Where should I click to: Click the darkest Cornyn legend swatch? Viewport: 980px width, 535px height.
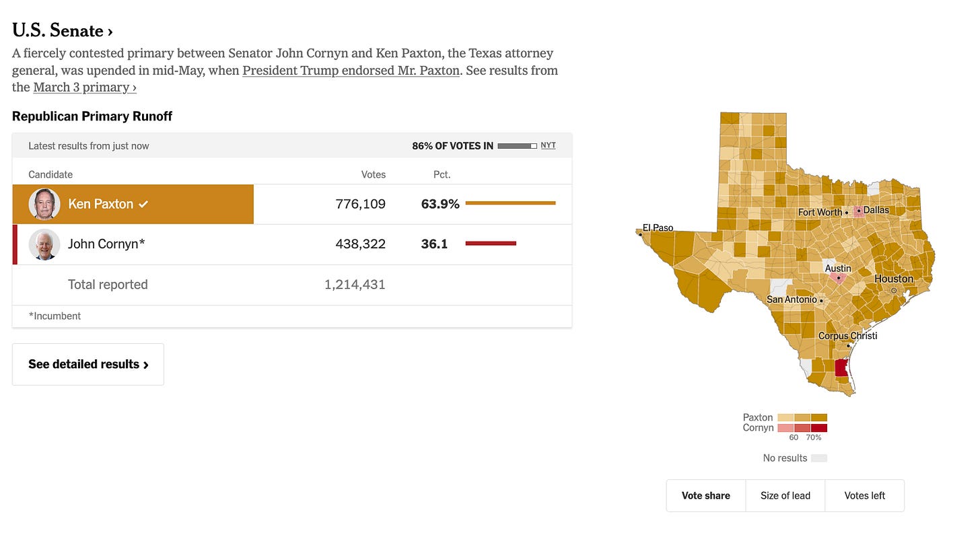(819, 428)
